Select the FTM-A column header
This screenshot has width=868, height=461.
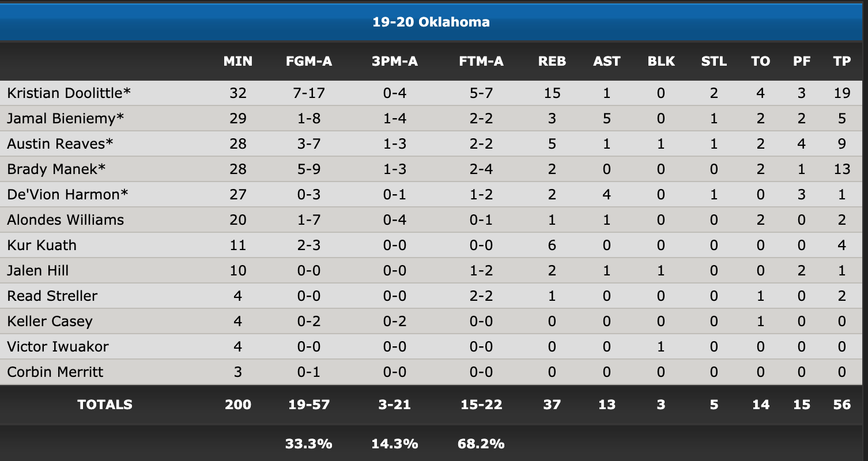tap(481, 61)
